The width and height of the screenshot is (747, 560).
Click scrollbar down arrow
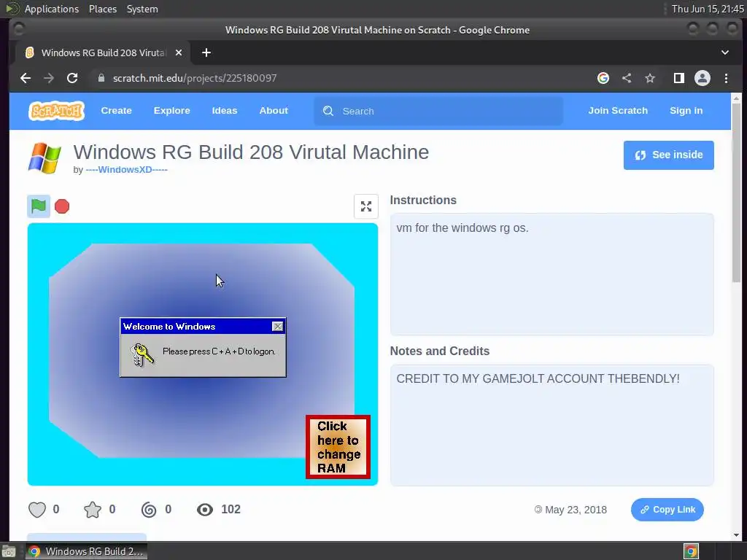tap(737, 534)
